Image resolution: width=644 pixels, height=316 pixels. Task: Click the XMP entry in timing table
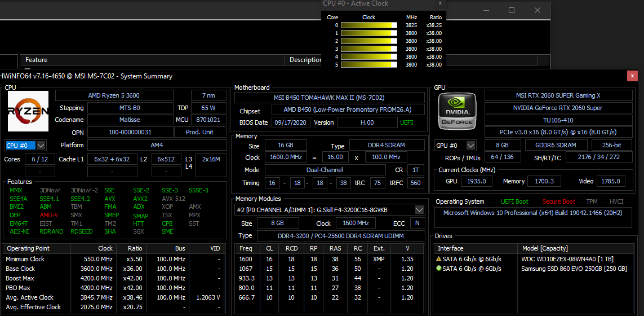(x=379, y=259)
